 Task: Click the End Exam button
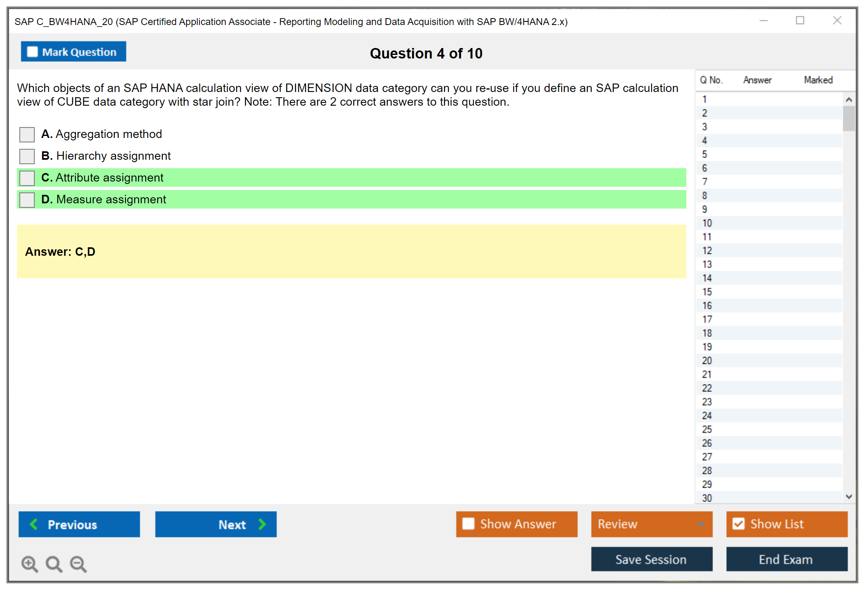pyautogui.click(x=786, y=559)
